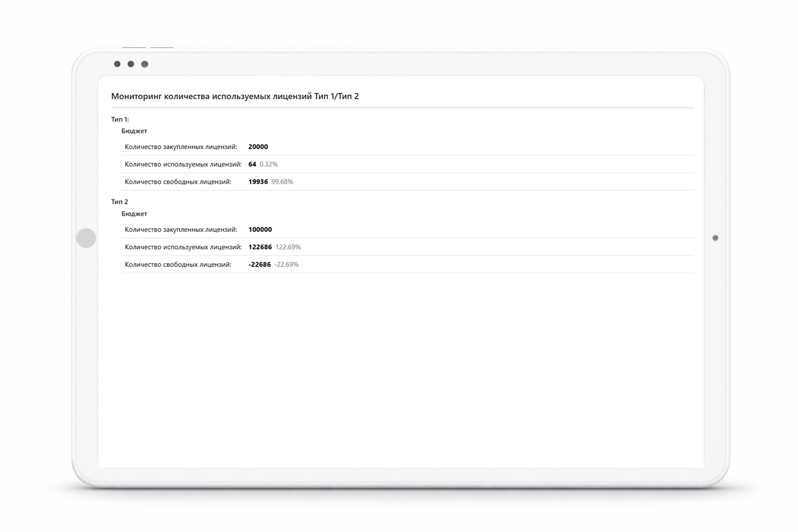Screen dimensions: 798x532
Task: Click the rightmost window control dot
Action: pos(145,64)
